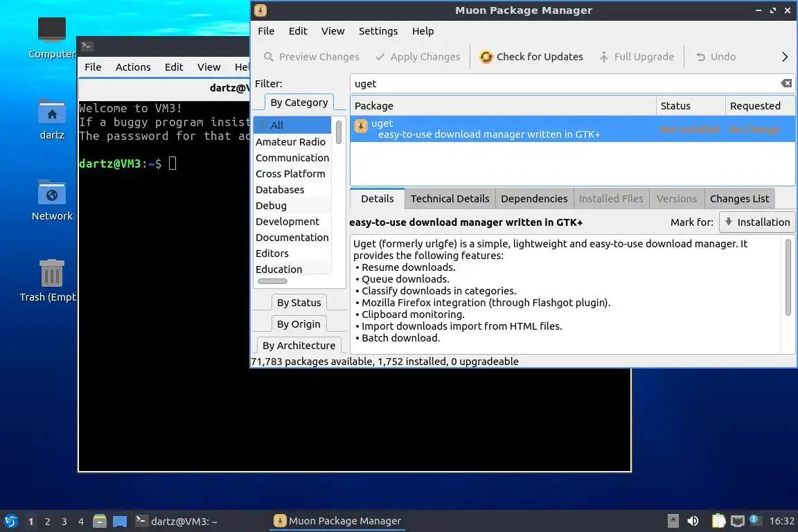Switch to workspace 3
Screen dimensions: 798x532
64,522
